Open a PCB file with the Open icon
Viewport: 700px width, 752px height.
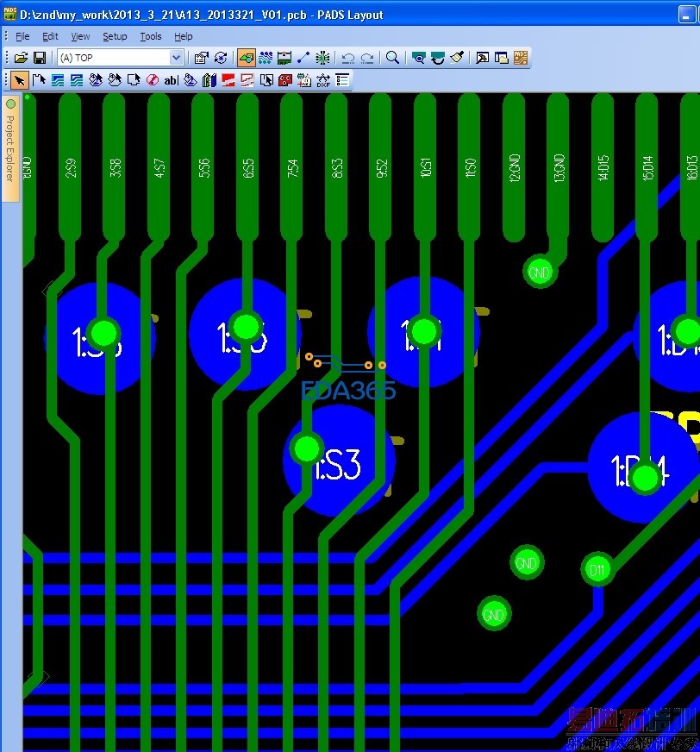[21, 58]
